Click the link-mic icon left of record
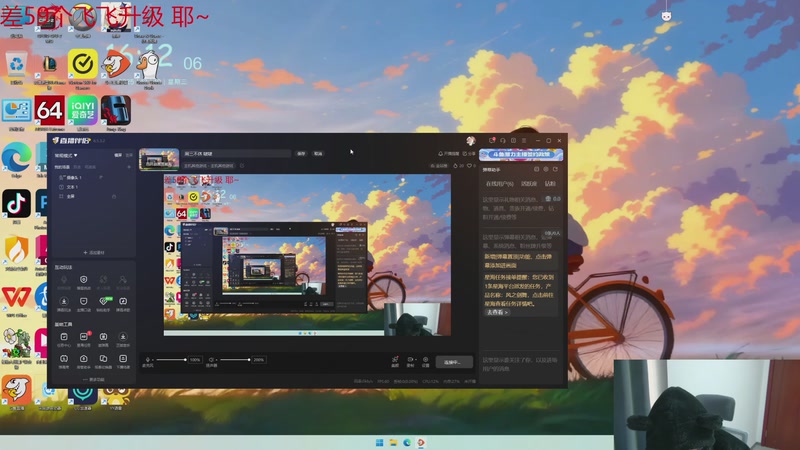 coord(395,360)
